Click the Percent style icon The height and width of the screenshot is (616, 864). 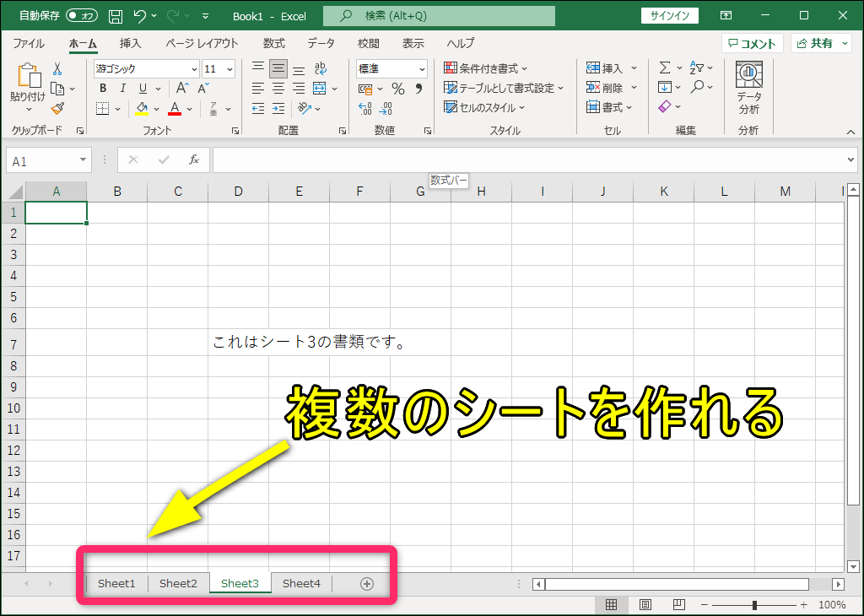point(398,89)
